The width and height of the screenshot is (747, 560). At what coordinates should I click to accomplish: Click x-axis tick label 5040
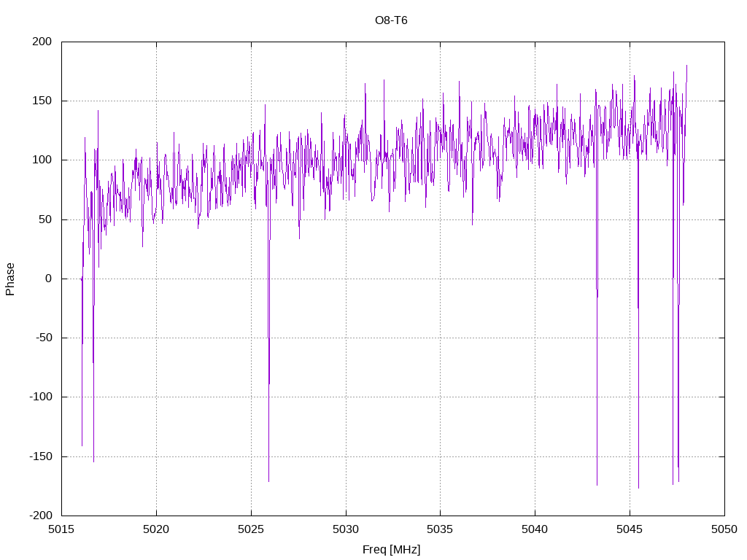(x=535, y=529)
